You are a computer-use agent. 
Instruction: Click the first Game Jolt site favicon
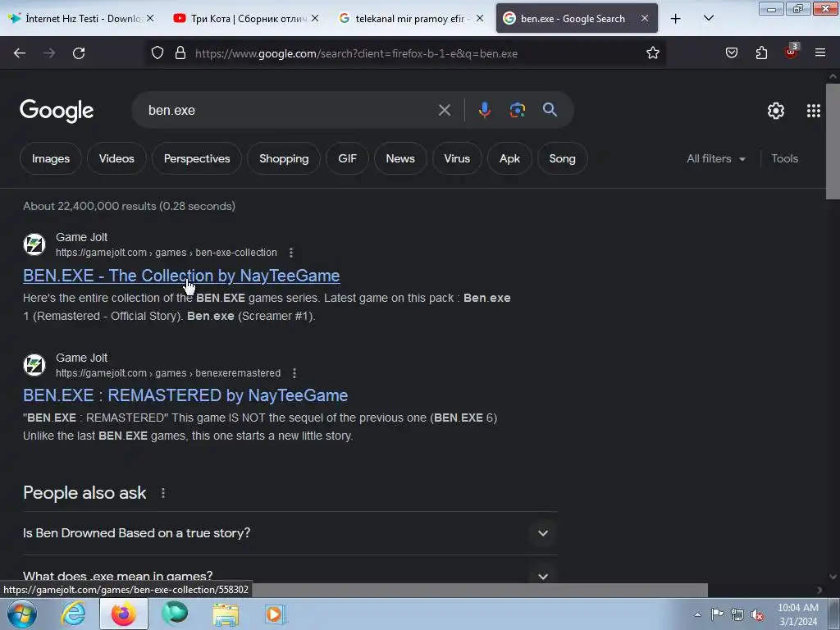pyautogui.click(x=34, y=244)
